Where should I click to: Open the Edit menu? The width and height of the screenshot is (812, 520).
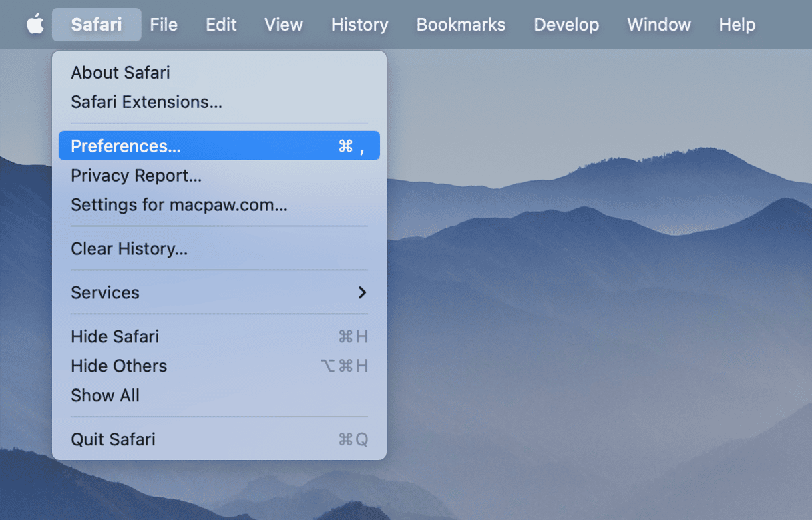221,25
